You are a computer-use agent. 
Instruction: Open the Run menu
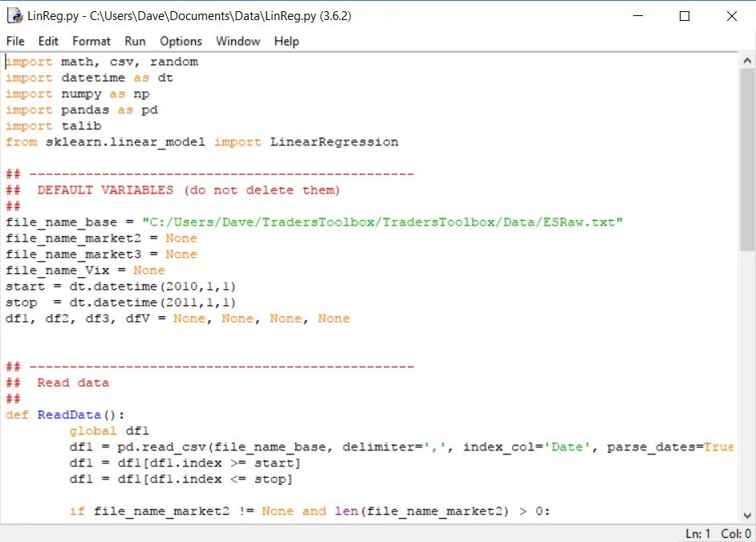pos(135,42)
